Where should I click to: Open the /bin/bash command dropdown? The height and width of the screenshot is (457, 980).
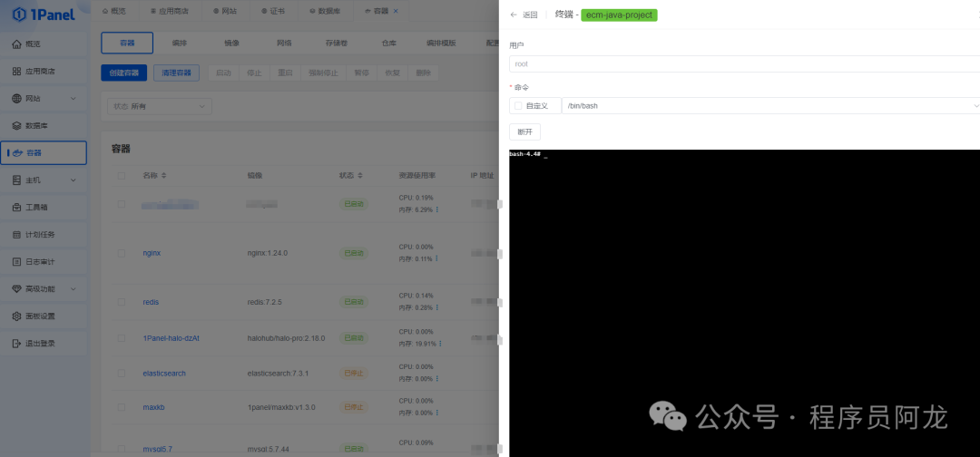(x=771, y=106)
